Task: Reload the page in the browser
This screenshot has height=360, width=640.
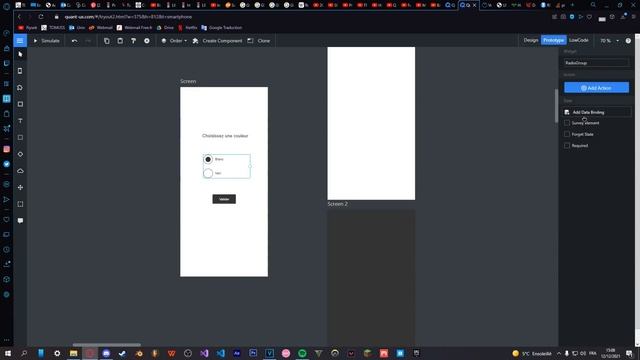Action: [x=41, y=17]
